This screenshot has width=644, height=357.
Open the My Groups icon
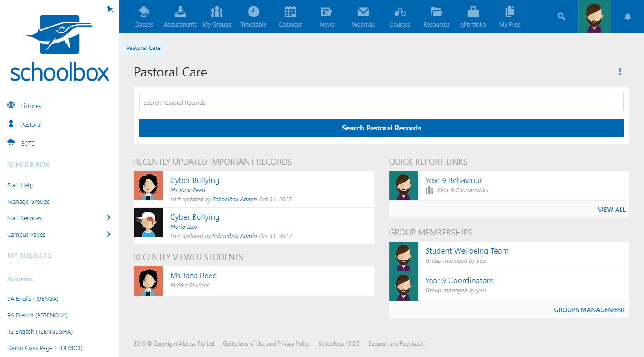217,12
